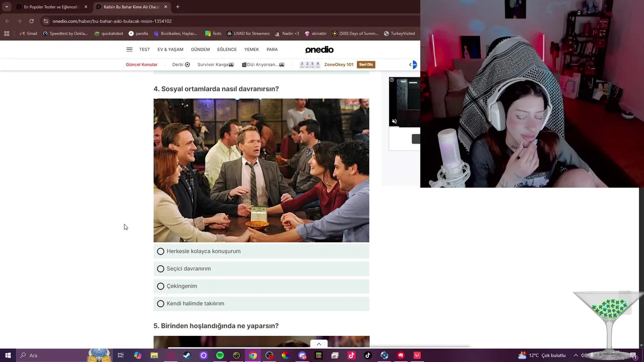Open Task View on the taskbar
The image size is (644, 362).
pyautogui.click(x=121, y=355)
